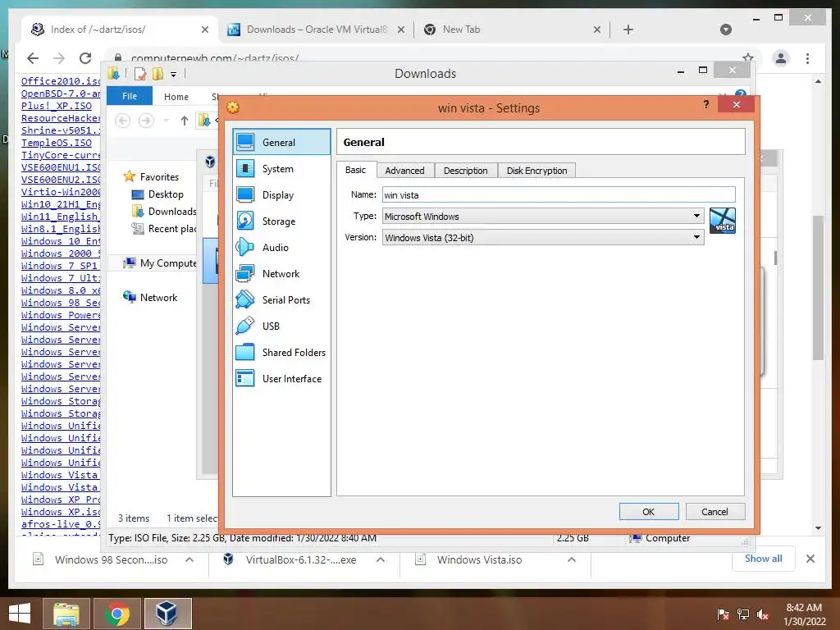Switch to Downloads – Oracle VM VirtualBox tab
Screen dimensions: 840x630
click(x=316, y=30)
